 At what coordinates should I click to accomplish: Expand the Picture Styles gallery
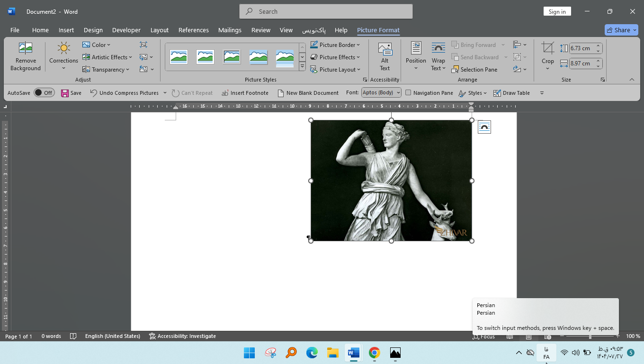(x=302, y=66)
